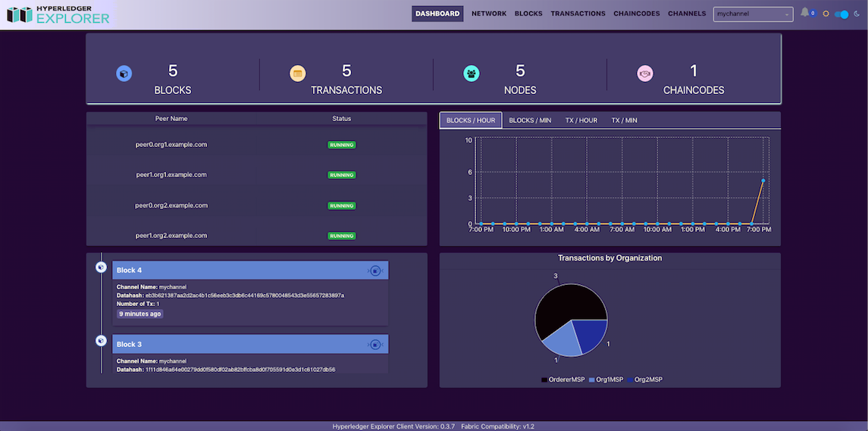Click the teal Nodes group icon

[471, 73]
